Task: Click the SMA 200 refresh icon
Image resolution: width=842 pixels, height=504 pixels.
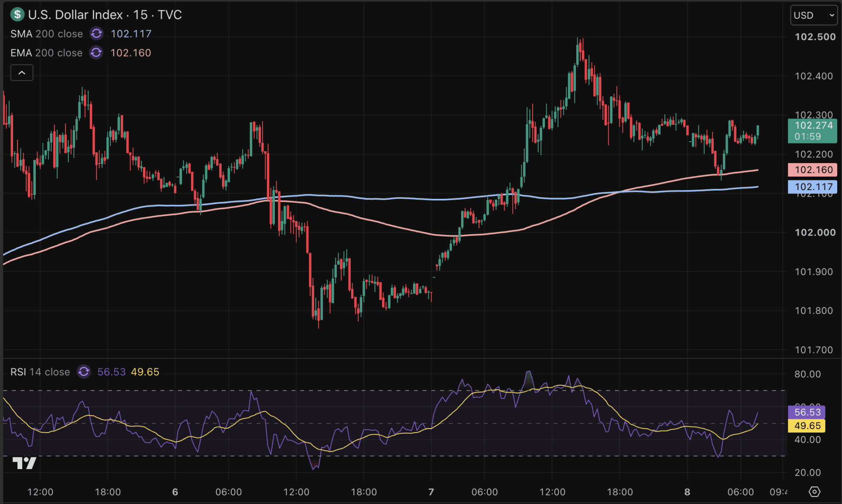Action: (x=96, y=34)
